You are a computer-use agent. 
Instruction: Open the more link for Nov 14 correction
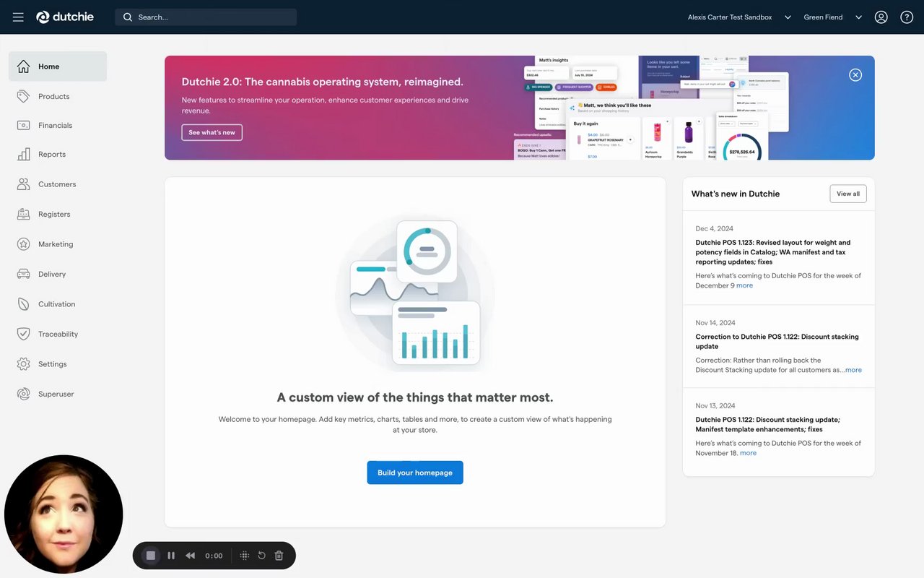(853, 370)
